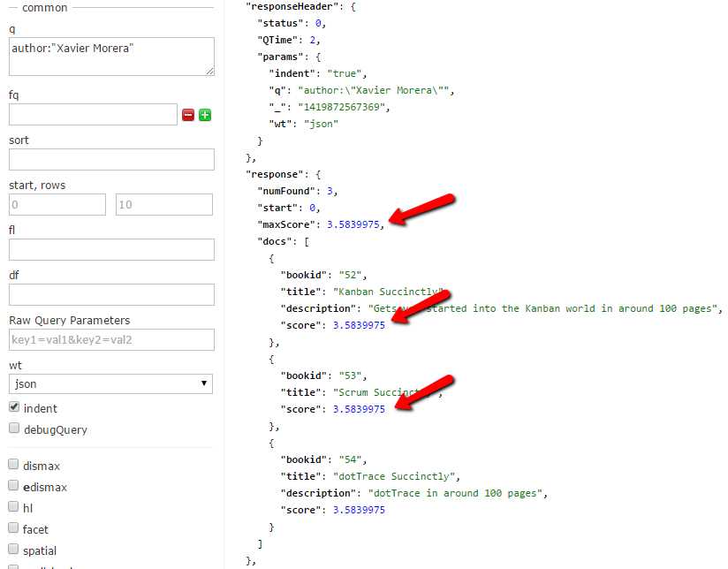This screenshot has width=728, height=569.
Task: Enable the debugQuery checkbox
Action: [14, 429]
